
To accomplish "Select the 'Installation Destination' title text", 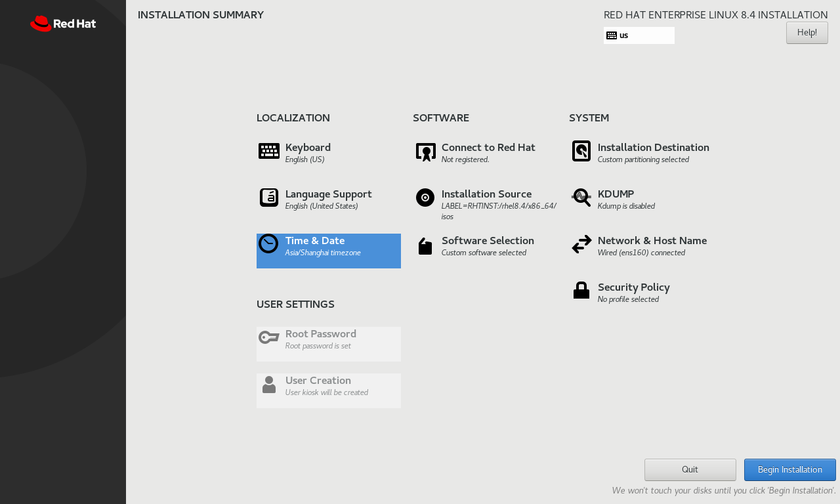I will coord(653,148).
